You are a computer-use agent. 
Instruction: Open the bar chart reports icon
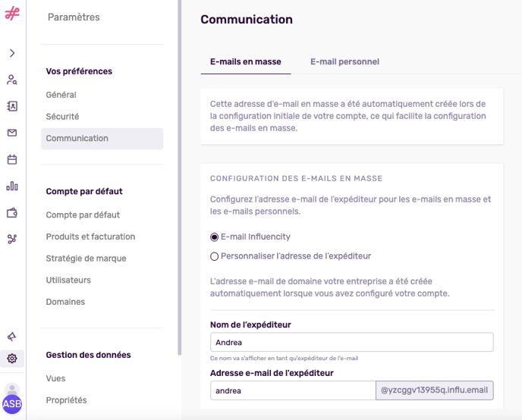12,186
